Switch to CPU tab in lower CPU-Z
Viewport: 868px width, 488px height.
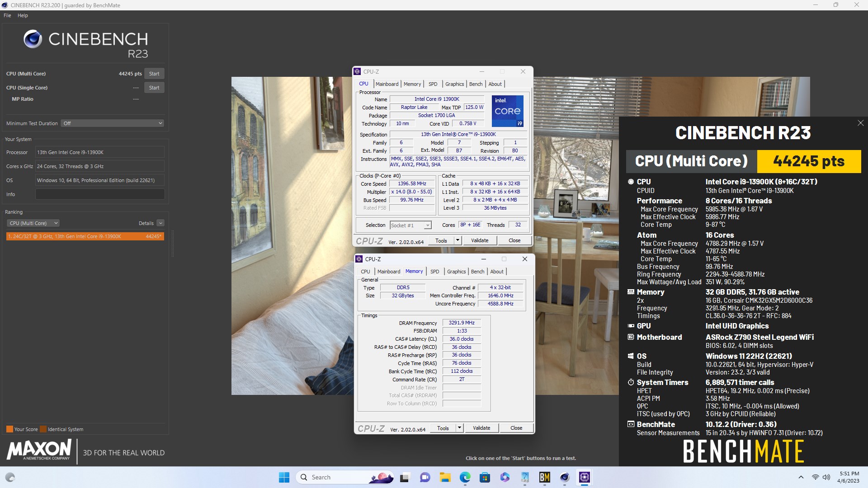pyautogui.click(x=365, y=272)
